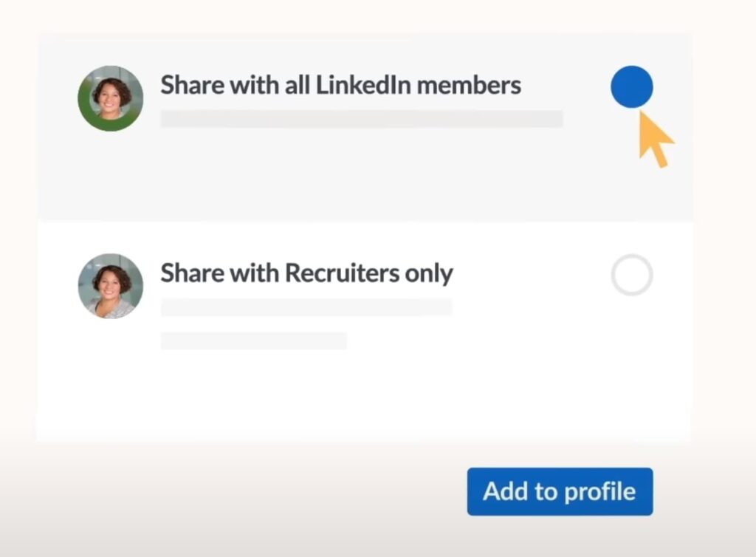Click the green-framed profile photo
Screen dimensions: 756x557
[x=111, y=97]
